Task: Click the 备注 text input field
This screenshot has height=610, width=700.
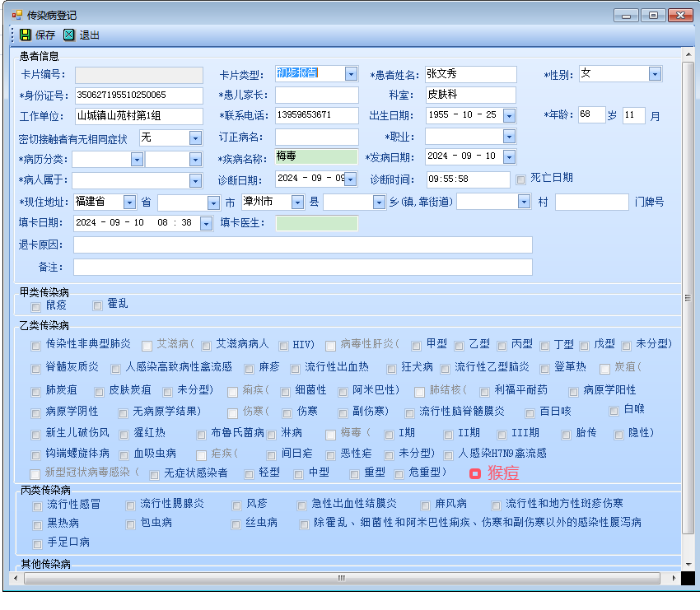Action: click(302, 267)
